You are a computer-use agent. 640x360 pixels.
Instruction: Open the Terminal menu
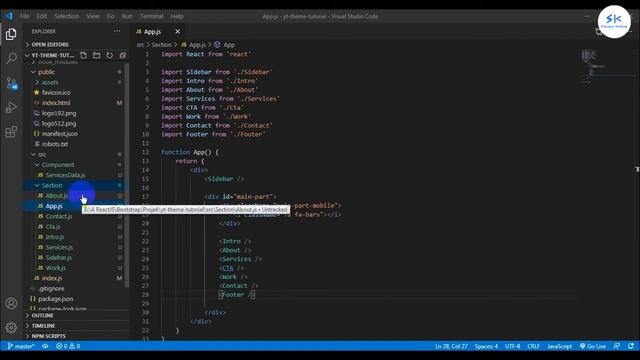pyautogui.click(x=152, y=16)
